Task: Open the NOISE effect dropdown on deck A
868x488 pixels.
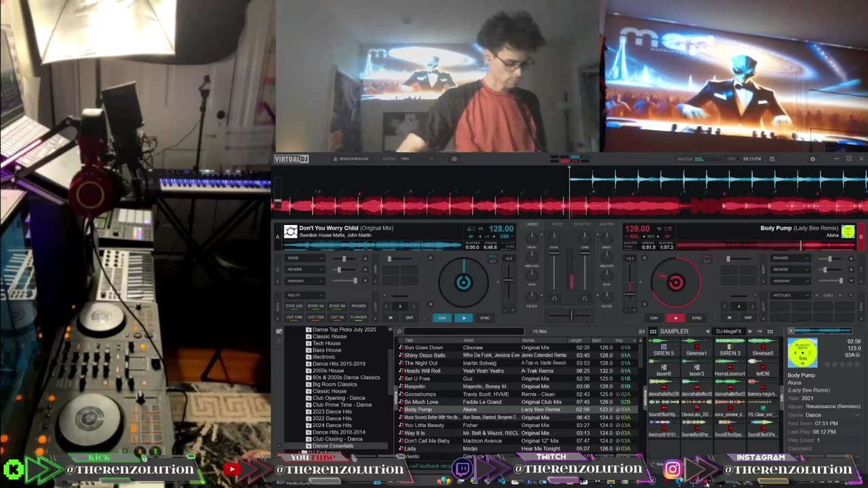Action: 305,258
